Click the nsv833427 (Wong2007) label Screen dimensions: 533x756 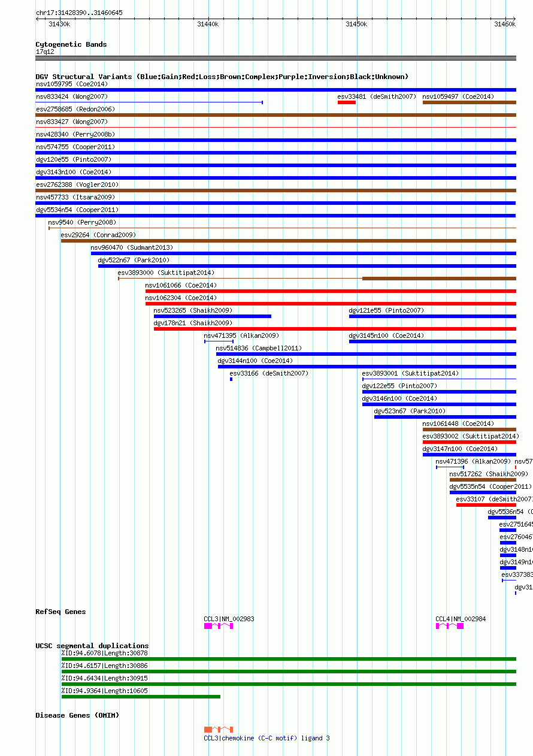pos(72,122)
